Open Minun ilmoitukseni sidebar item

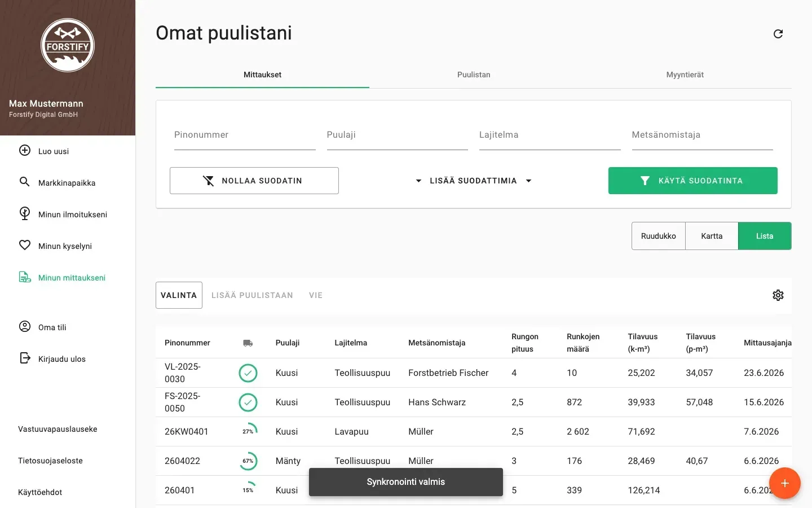[x=68, y=214]
